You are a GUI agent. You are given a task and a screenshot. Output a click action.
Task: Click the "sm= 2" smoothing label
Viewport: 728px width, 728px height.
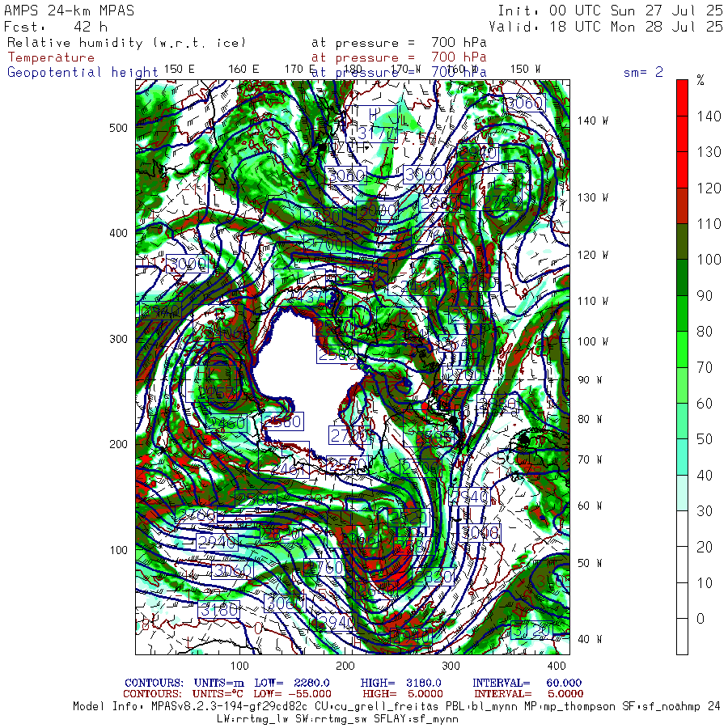643,72
